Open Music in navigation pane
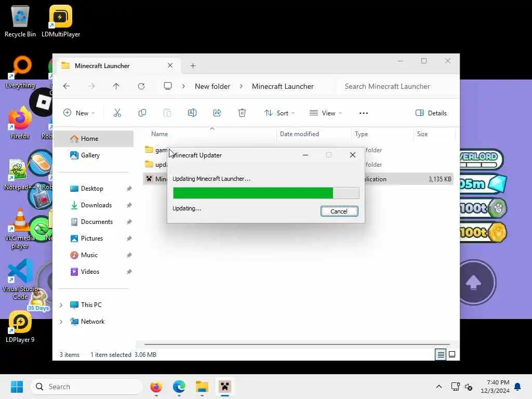 [94, 255]
